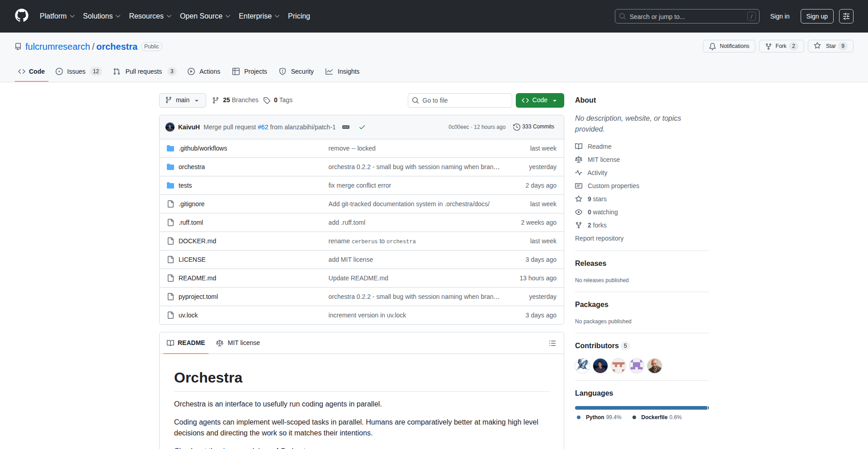Focus the Go to file input

tap(460, 100)
